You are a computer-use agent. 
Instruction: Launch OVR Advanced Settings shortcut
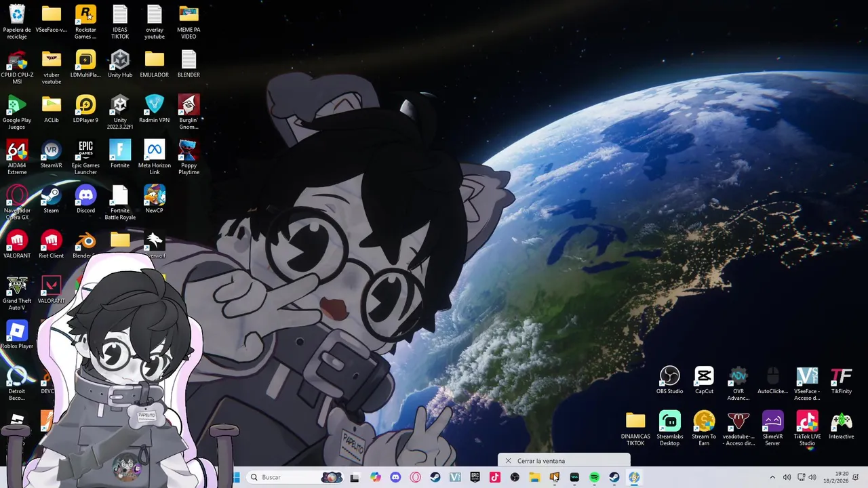tap(738, 384)
